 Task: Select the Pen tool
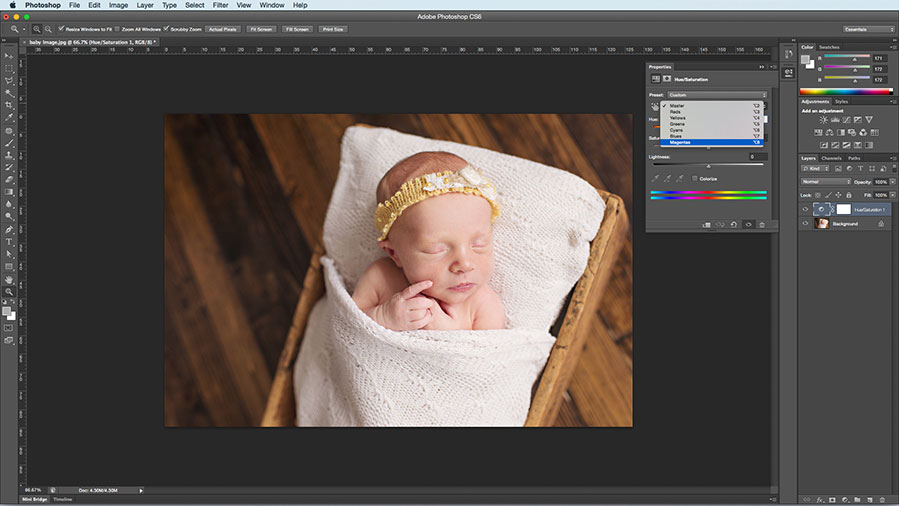coord(9,230)
